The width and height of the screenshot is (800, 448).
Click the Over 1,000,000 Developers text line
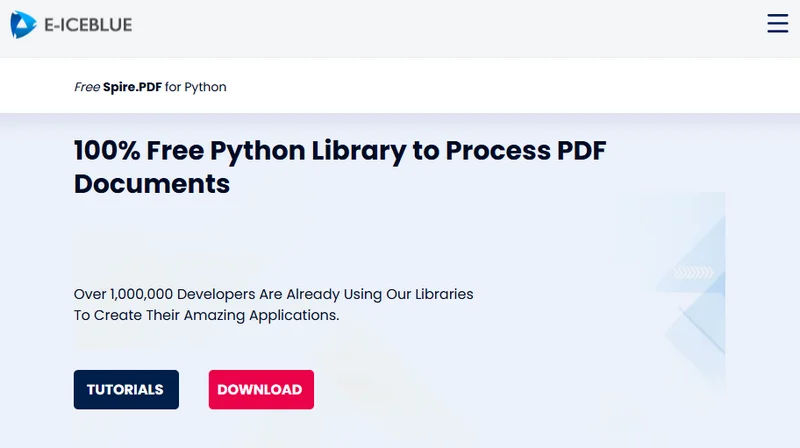point(273,294)
